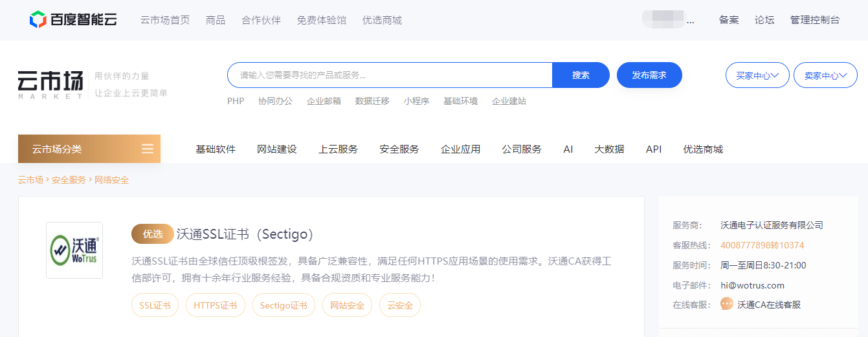Go to the 云市场首页 nav item
The width and height of the screenshot is (868, 337).
point(165,20)
